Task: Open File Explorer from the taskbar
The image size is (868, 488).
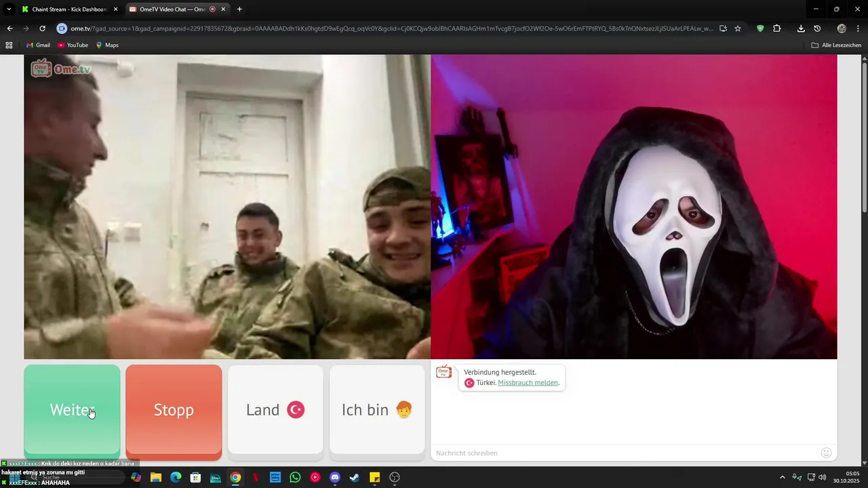Action: pos(156,477)
